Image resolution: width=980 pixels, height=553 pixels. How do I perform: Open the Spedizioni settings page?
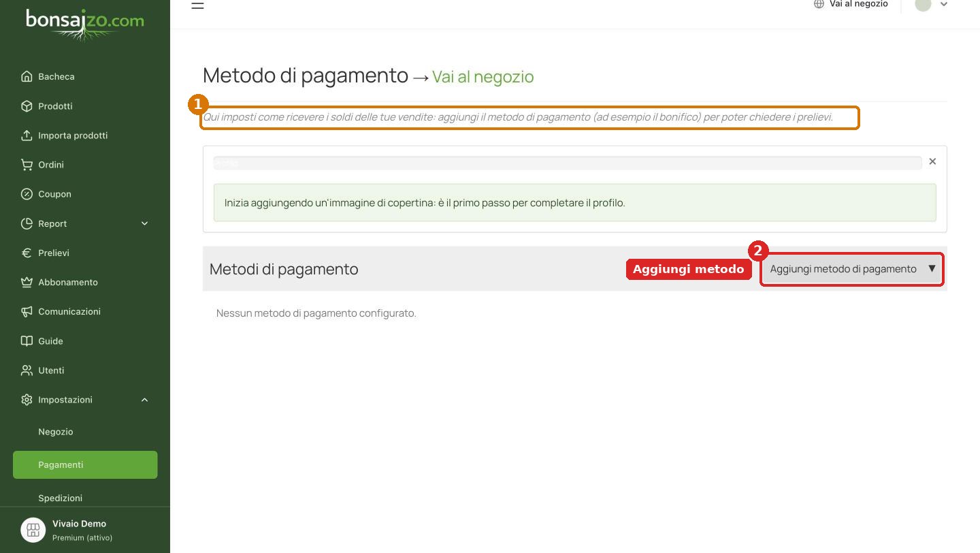pos(60,498)
